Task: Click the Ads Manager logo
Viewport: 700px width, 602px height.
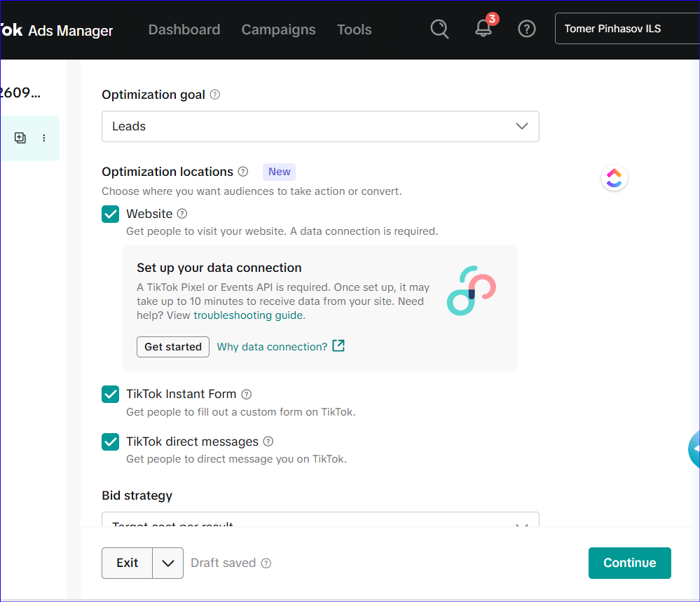Action: (56, 30)
